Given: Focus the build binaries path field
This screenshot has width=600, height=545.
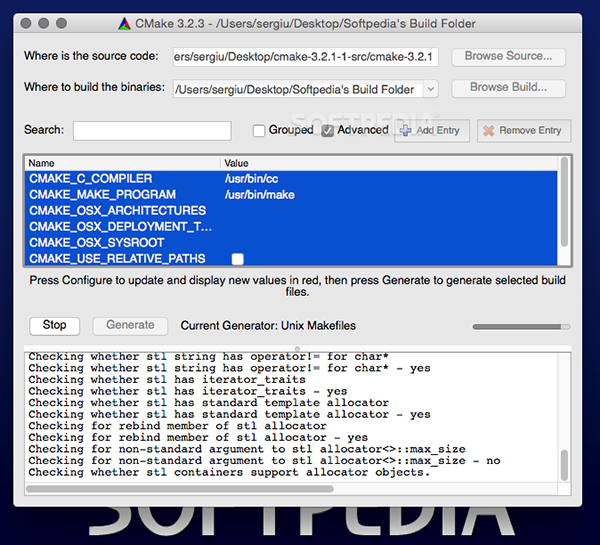Looking at the screenshot, I should (298, 89).
